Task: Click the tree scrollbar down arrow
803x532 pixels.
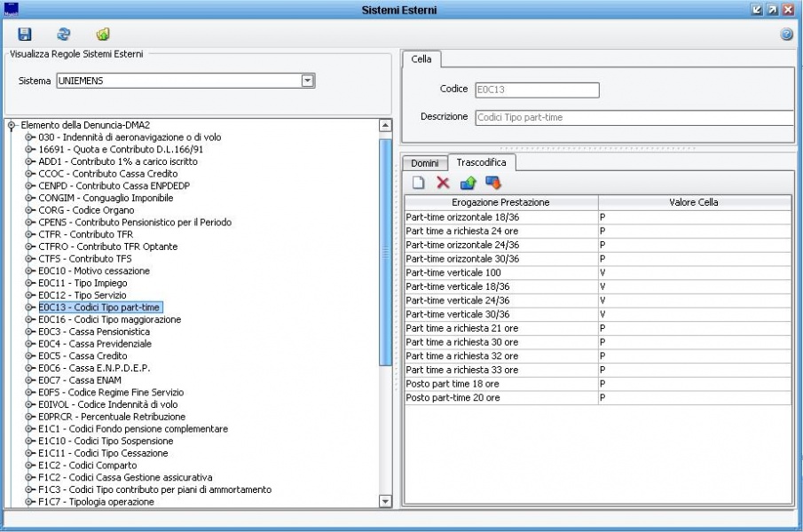Action: (x=385, y=501)
